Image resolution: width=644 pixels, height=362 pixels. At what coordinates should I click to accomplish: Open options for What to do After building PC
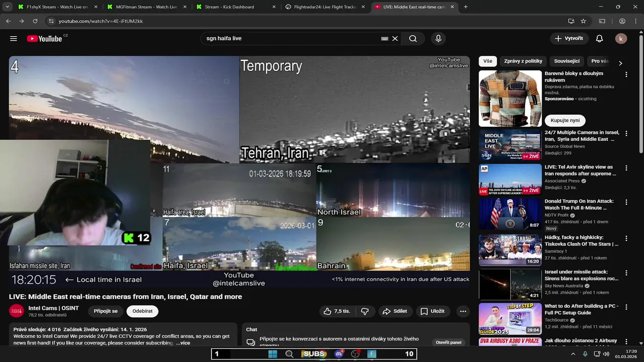626,307
